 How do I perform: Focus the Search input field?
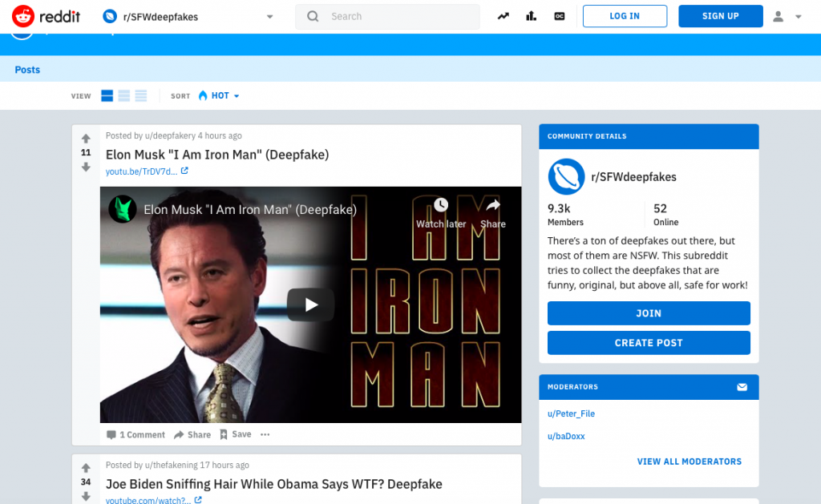[387, 16]
